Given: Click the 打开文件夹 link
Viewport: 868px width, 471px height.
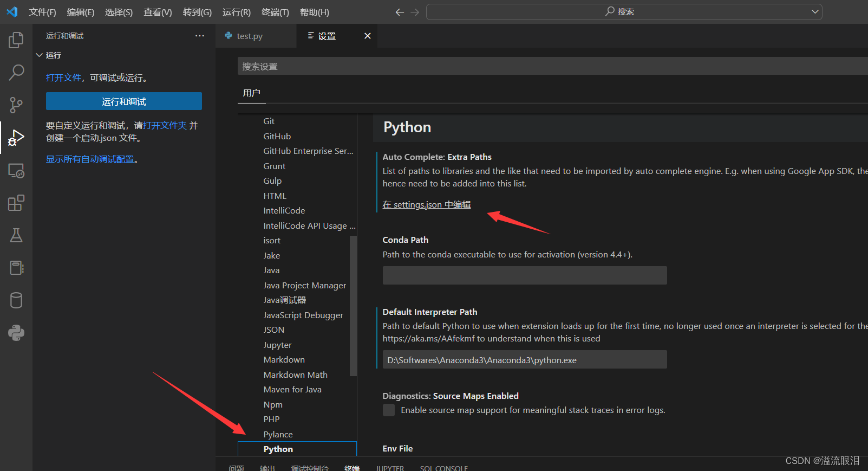Looking at the screenshot, I should pos(165,125).
